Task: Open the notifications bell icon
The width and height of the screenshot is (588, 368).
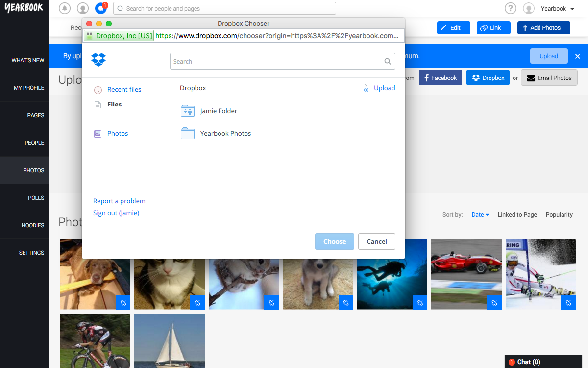Action: tap(64, 8)
